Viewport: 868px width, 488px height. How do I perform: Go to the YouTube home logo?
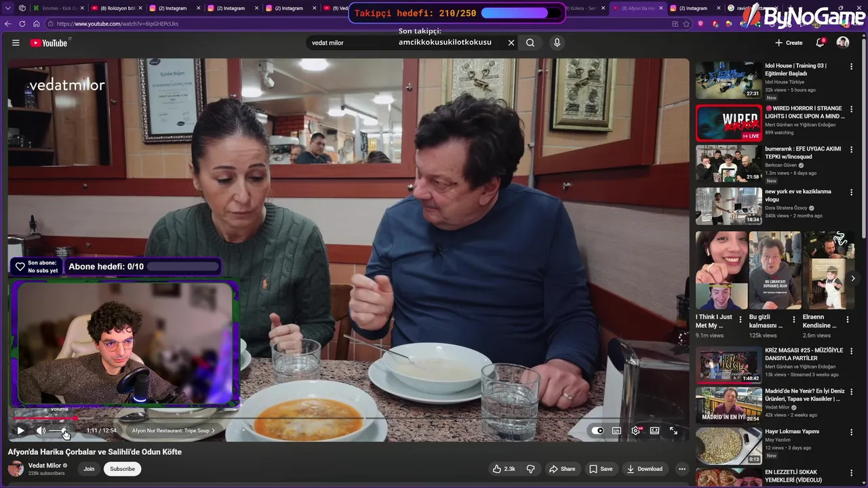(49, 43)
